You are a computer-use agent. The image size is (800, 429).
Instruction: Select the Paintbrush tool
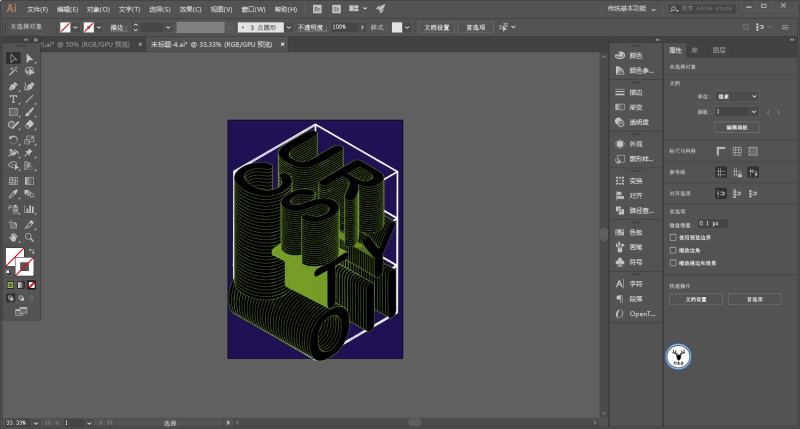point(30,112)
